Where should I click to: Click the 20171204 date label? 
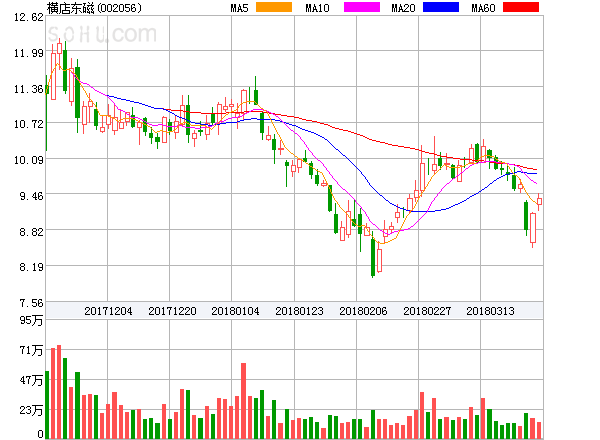(x=108, y=311)
